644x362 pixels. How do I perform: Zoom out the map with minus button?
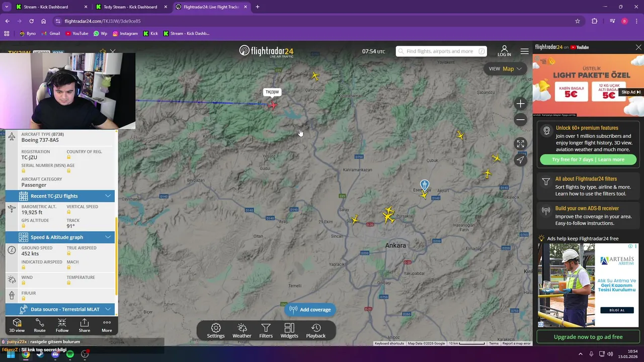tap(520, 120)
